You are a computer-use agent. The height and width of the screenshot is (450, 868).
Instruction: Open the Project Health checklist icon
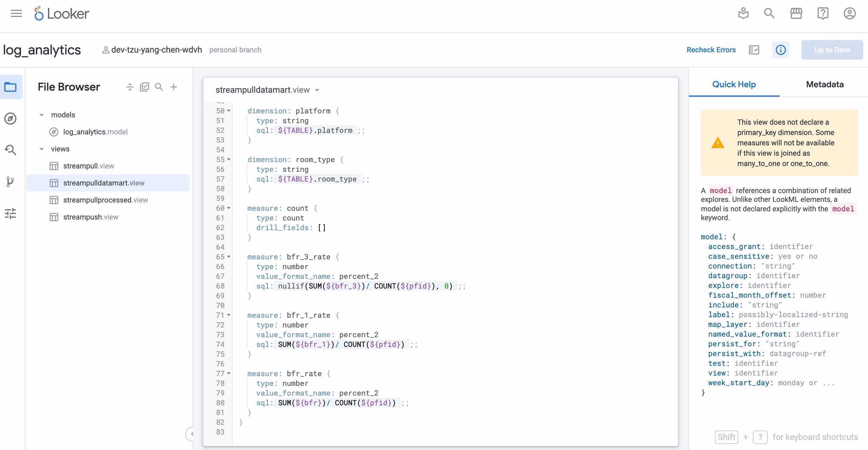(754, 50)
